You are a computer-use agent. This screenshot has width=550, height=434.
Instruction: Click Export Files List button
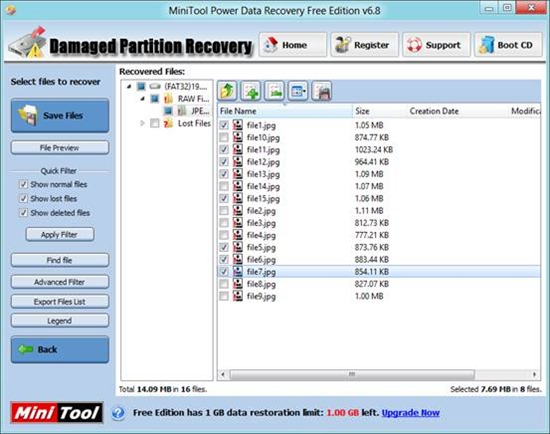tap(60, 301)
